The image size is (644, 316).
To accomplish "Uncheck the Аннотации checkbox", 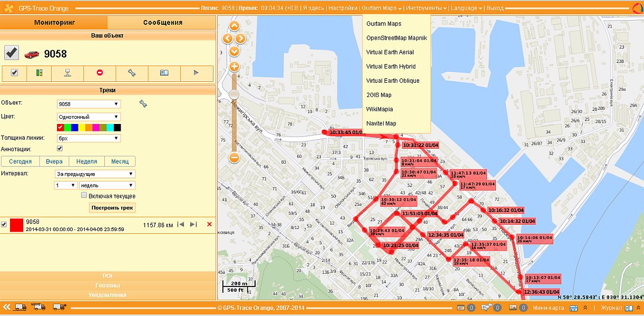I will coord(60,149).
